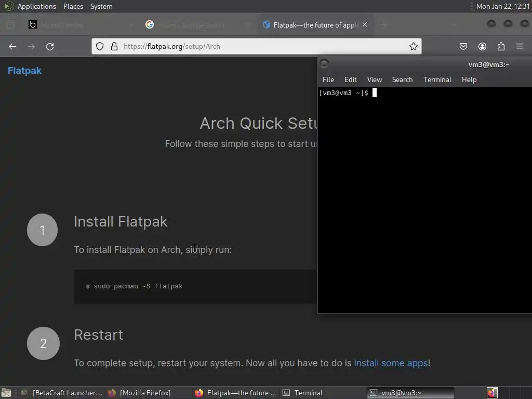Open the terminal Search menu
This screenshot has width=532, height=399.
coord(403,79)
